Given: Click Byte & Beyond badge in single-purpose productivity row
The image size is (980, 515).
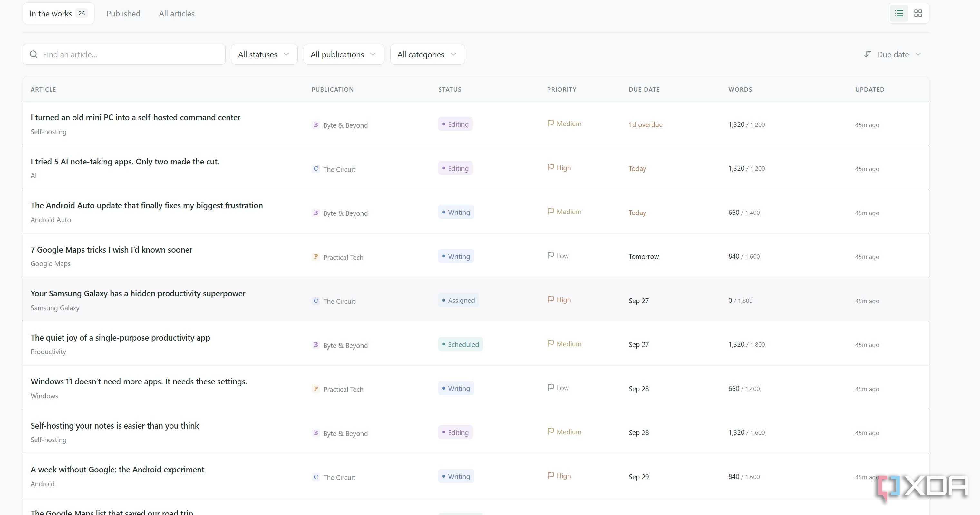Looking at the screenshot, I should (316, 345).
